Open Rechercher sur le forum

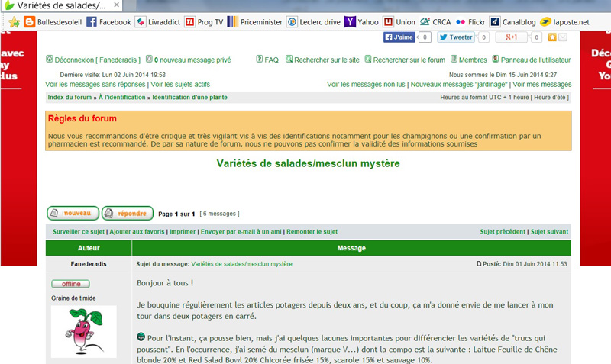point(405,60)
